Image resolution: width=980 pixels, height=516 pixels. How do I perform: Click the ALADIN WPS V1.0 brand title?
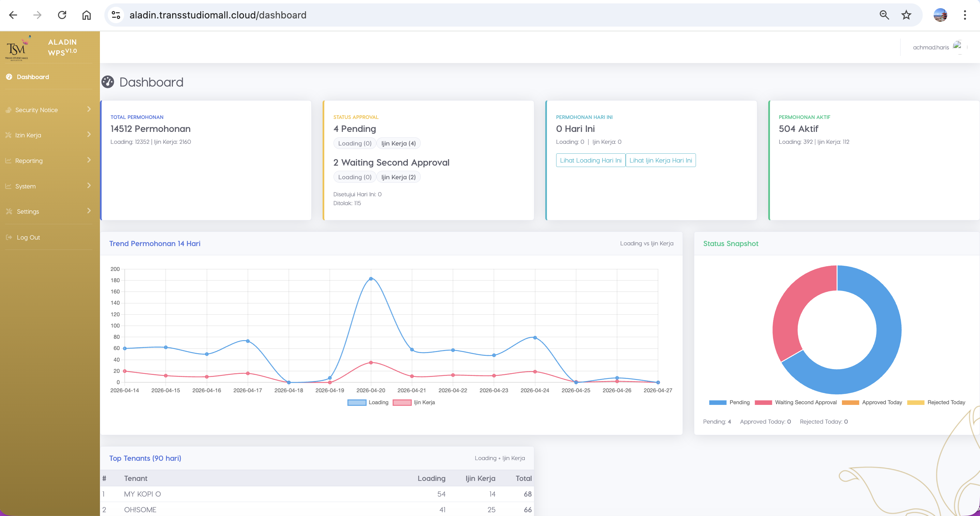[62, 47]
